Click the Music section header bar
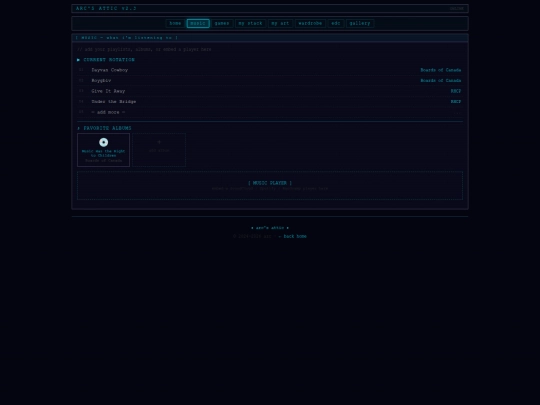 click(270, 38)
